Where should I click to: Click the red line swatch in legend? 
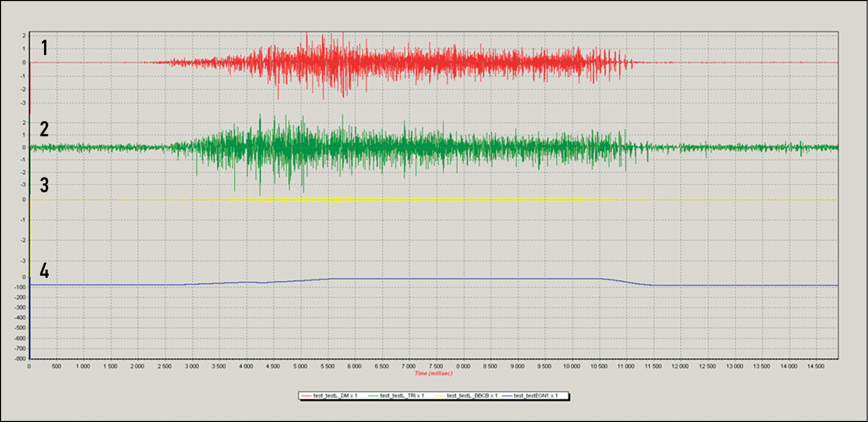pos(307,396)
